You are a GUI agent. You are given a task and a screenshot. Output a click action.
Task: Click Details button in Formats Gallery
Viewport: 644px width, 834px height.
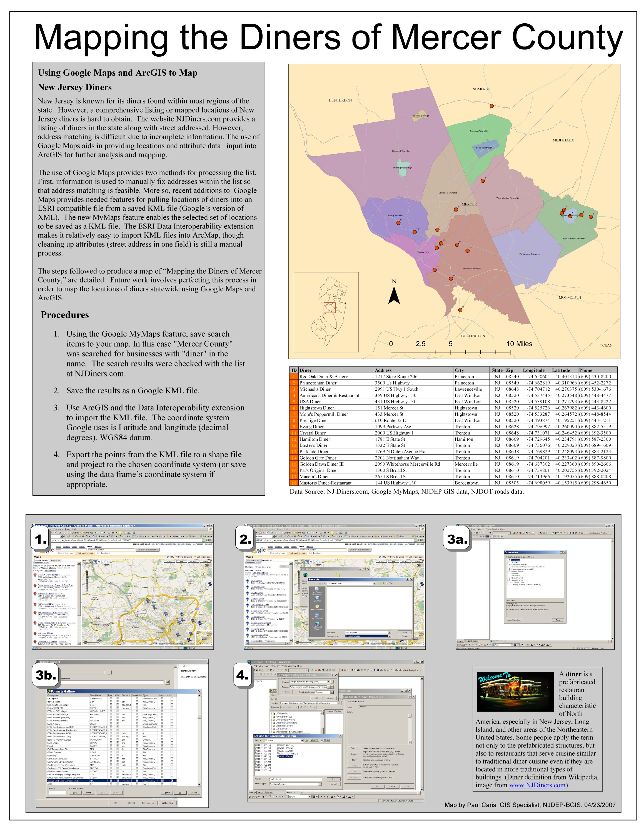[x=167, y=793]
